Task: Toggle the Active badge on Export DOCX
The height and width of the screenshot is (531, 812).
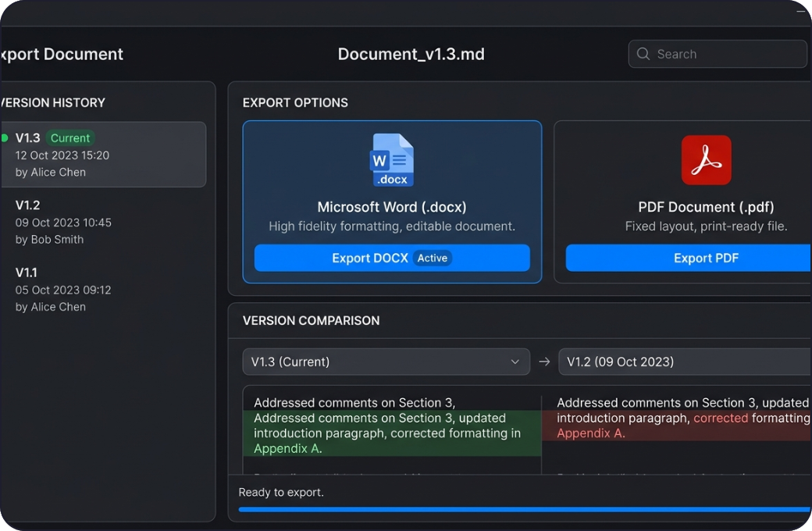Action: 433,258
